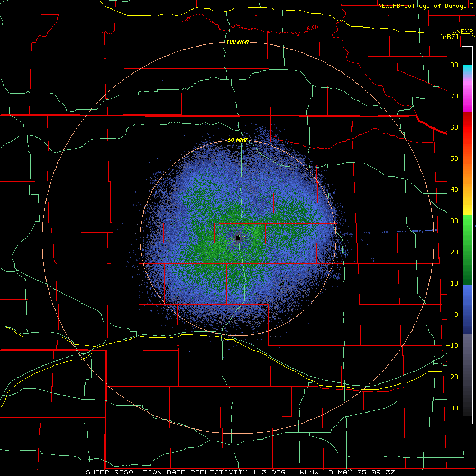This screenshot has height=476, width=476.
Task: Click the 10 MAY 25 09:37 timestamp
Action: pos(360,472)
